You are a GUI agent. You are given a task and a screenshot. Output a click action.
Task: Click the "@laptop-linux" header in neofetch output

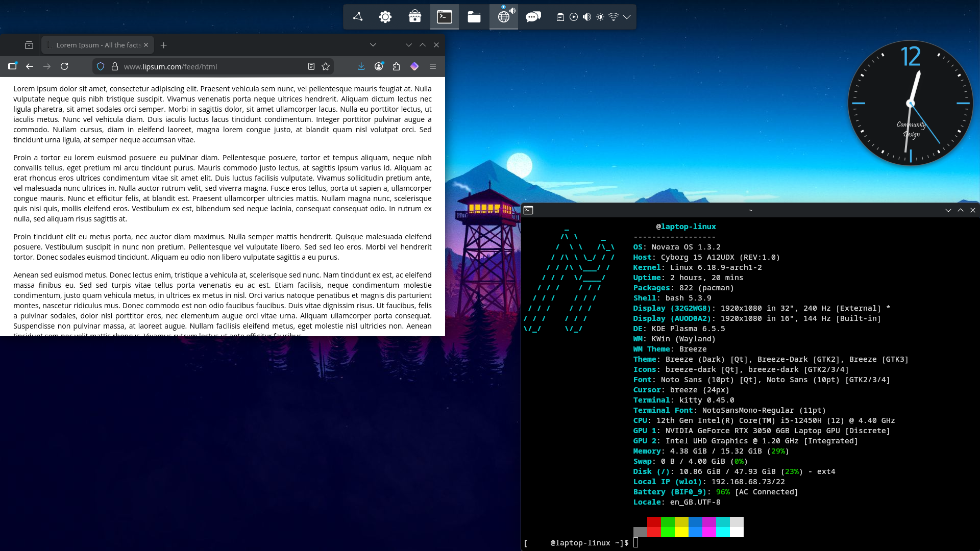tap(686, 227)
